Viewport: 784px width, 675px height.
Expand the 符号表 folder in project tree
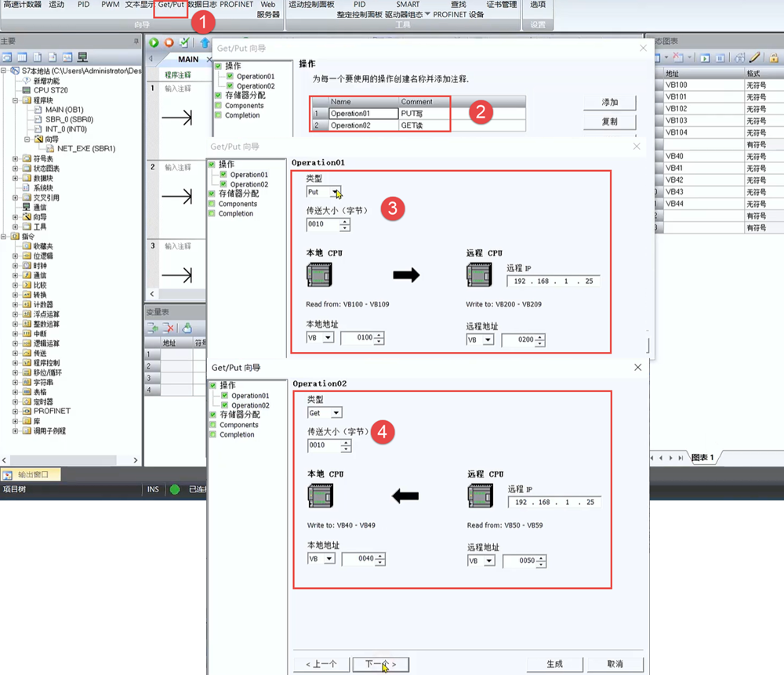[x=16, y=158]
